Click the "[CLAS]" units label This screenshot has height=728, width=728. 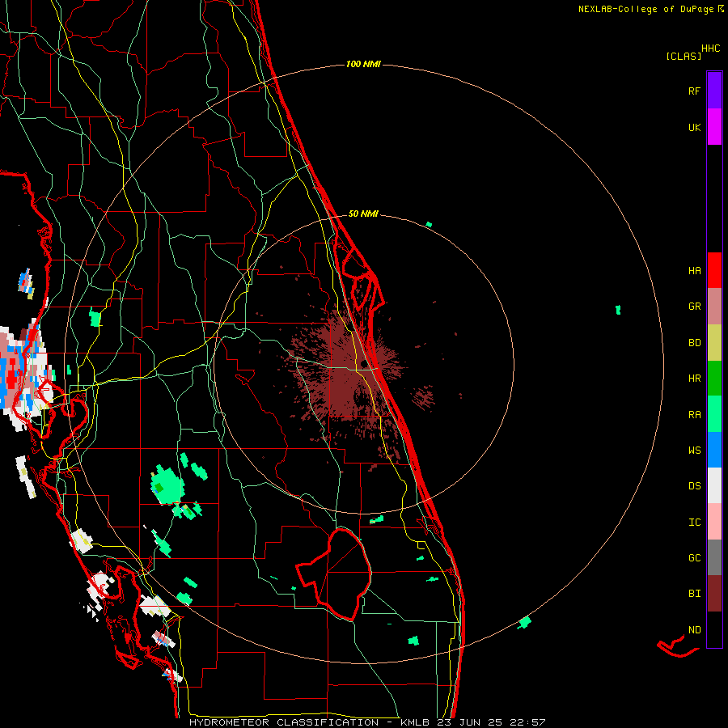pos(684,56)
